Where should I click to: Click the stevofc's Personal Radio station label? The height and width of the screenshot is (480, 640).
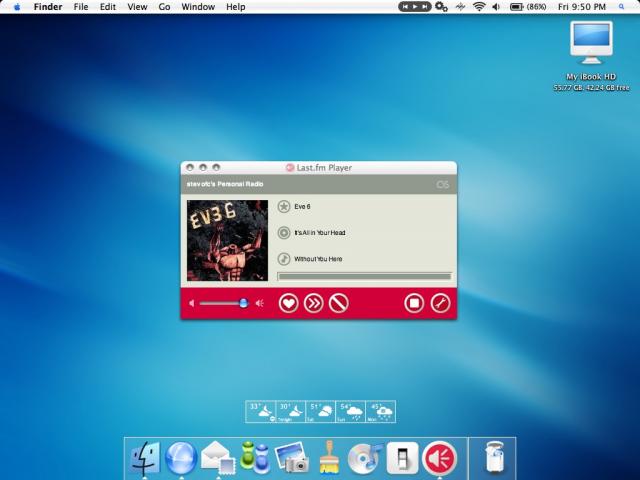click(225, 184)
